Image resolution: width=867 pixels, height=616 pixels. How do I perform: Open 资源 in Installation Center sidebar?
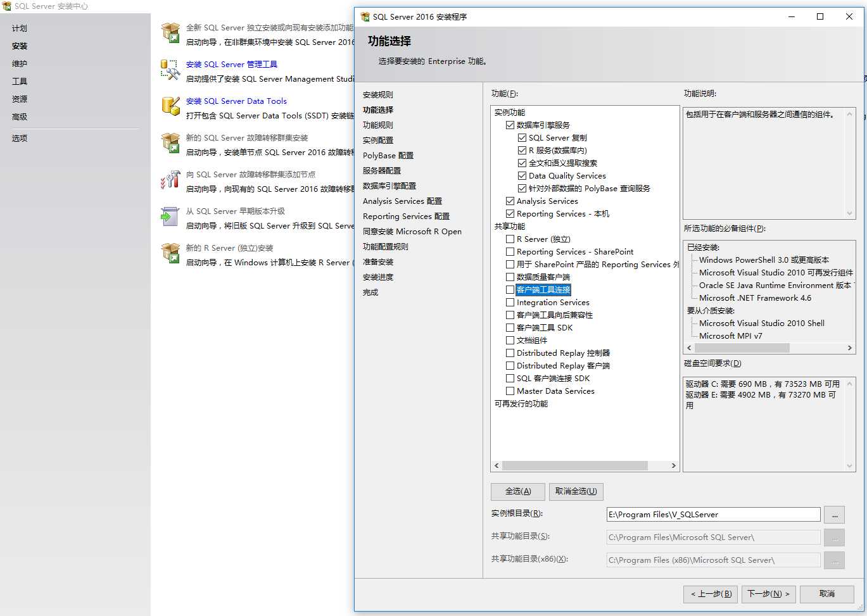[20, 99]
